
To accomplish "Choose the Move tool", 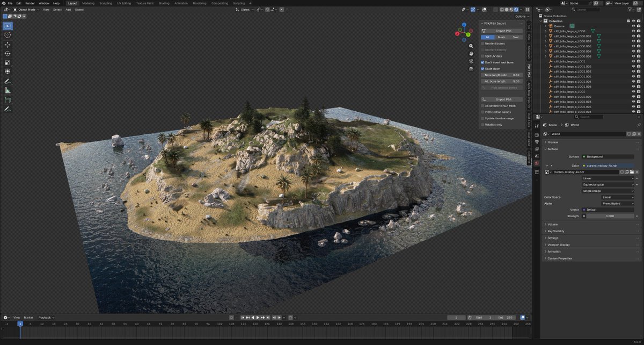I will [x=8, y=45].
